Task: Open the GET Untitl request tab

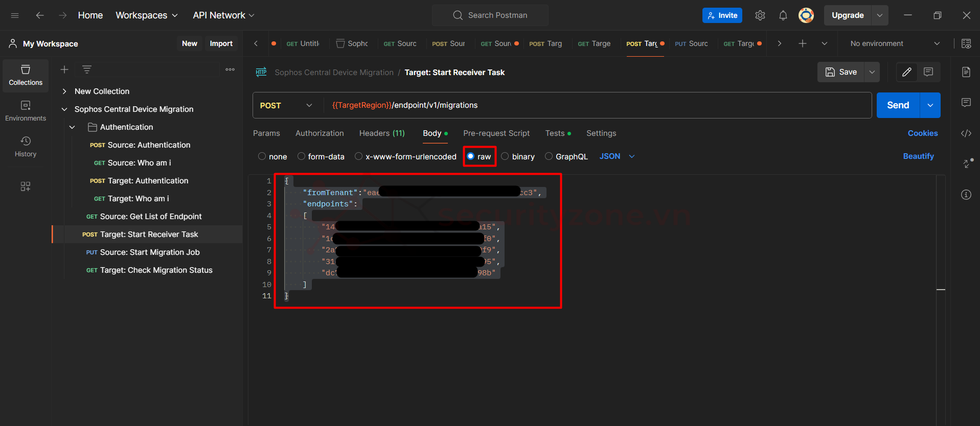Action: click(302, 43)
